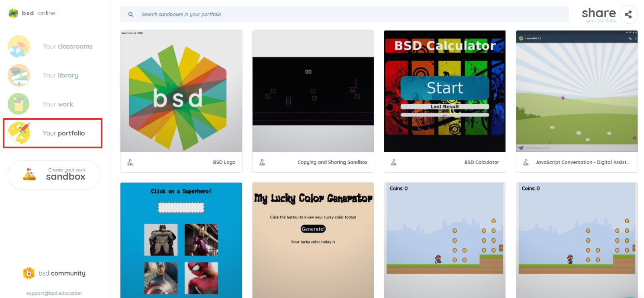Click the bsd online logo icon
Viewport: 644px width, 298px height.
(x=13, y=13)
